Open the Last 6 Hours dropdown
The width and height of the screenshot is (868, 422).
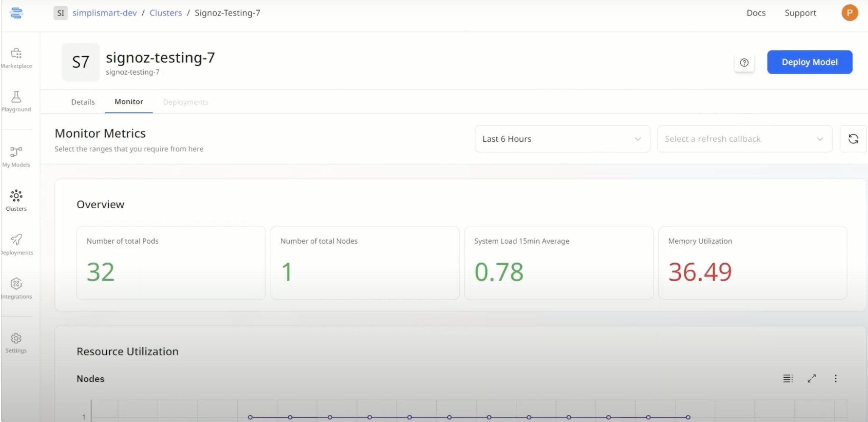(562, 139)
